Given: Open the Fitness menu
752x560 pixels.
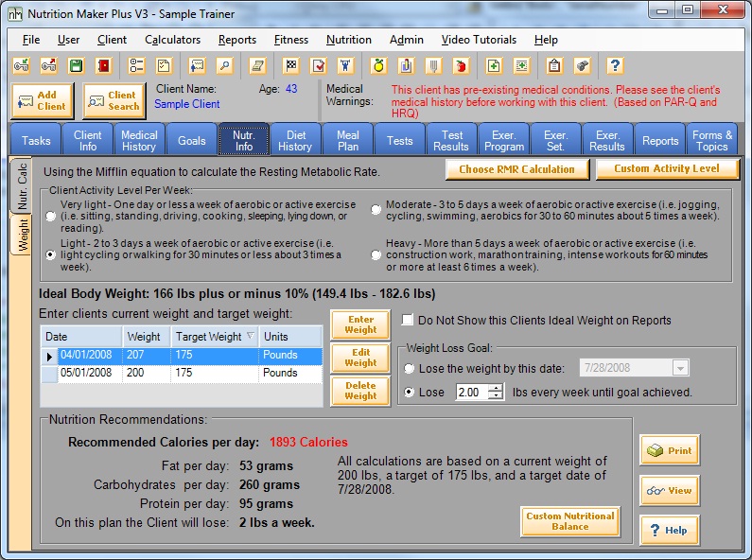Looking at the screenshot, I should [x=291, y=40].
